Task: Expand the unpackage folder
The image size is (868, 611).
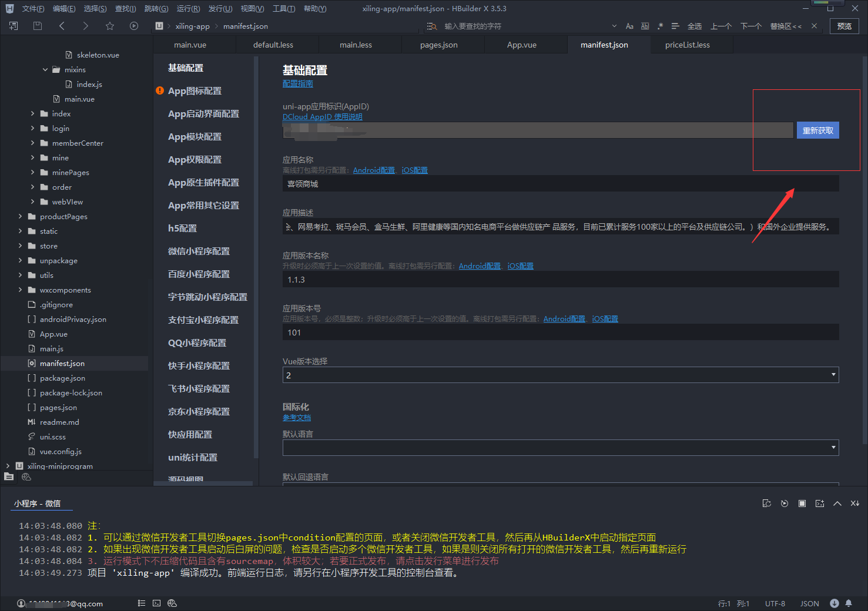Action: pos(21,261)
